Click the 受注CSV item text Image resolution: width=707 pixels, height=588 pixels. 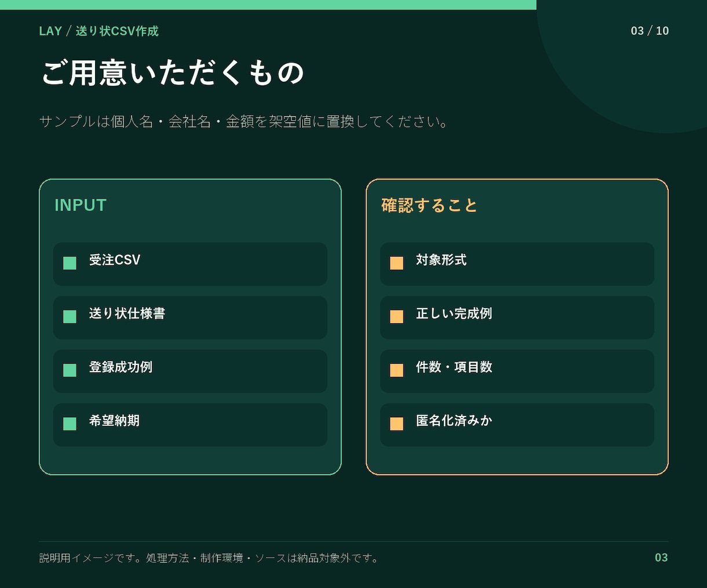click(x=115, y=260)
